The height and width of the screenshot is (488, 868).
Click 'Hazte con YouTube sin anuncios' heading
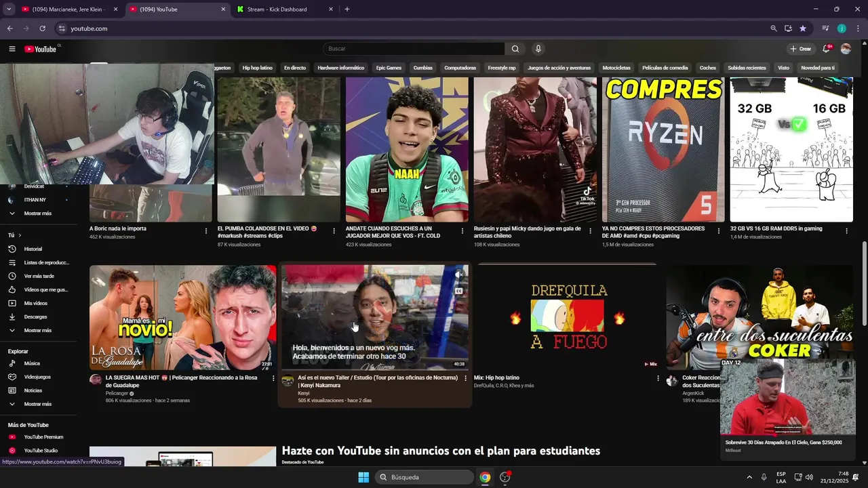[x=441, y=451]
